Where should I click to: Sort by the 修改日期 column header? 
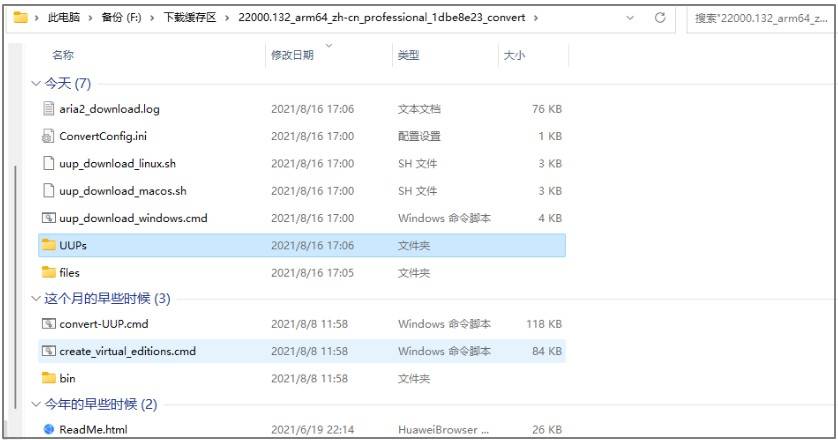(292, 55)
